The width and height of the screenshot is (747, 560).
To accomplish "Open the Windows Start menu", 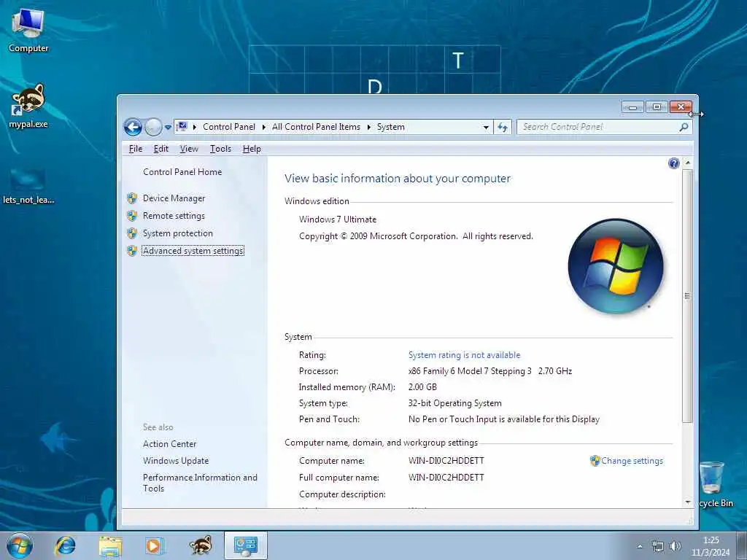I will coord(20,545).
